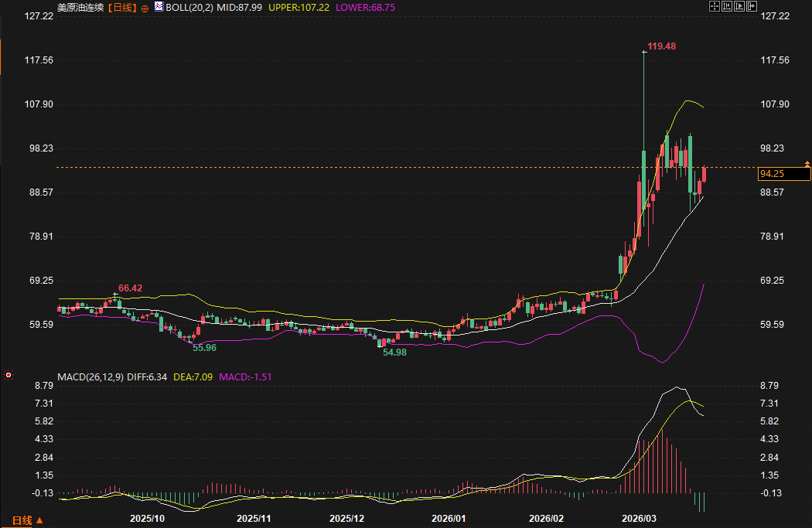The height and width of the screenshot is (528, 812).
Task: Click the 119.48 high price marker
Action: [662, 46]
